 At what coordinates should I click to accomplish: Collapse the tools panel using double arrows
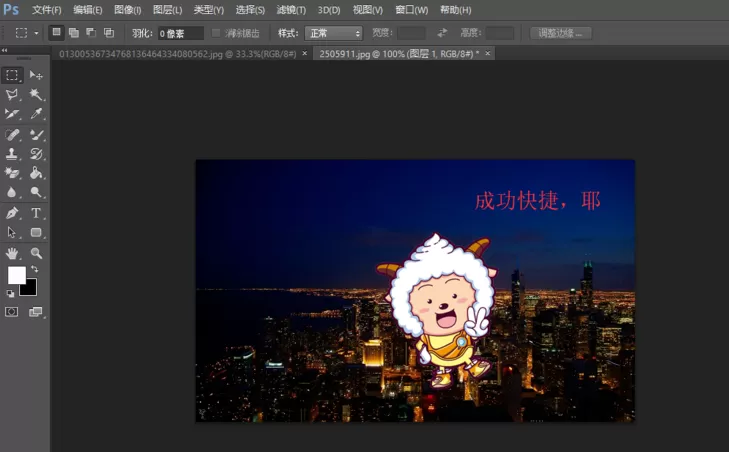point(4,50)
